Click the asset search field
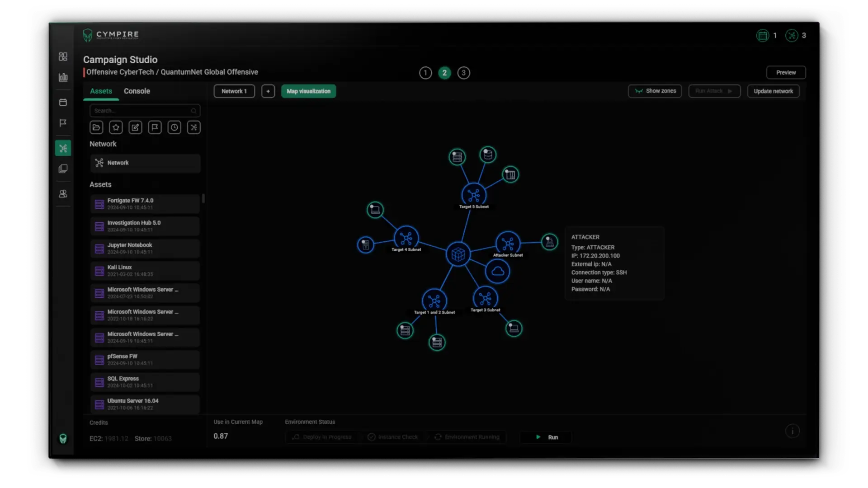The width and height of the screenshot is (868, 488). 145,111
